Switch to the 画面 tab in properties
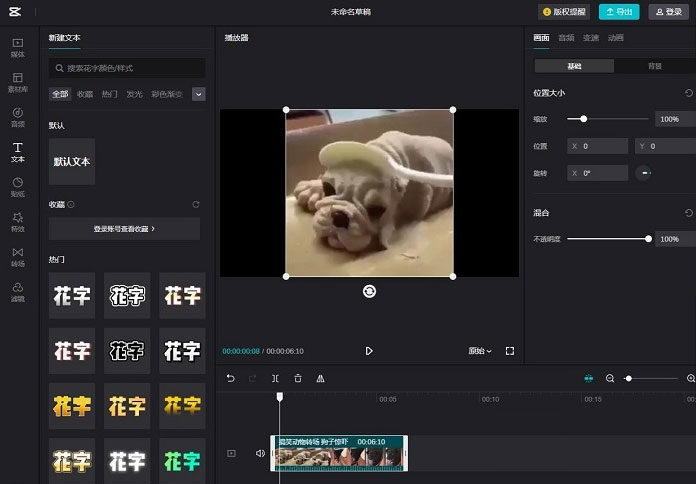 click(x=541, y=38)
